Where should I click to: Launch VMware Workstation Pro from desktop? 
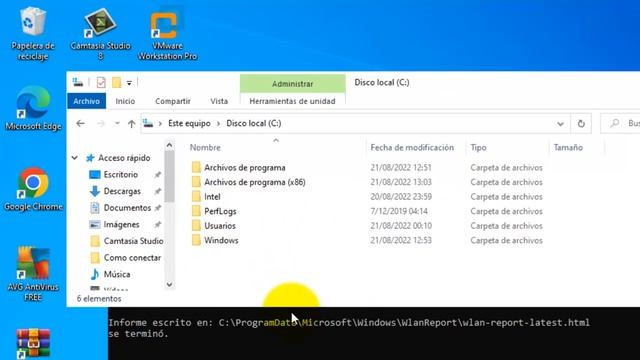tap(167, 34)
